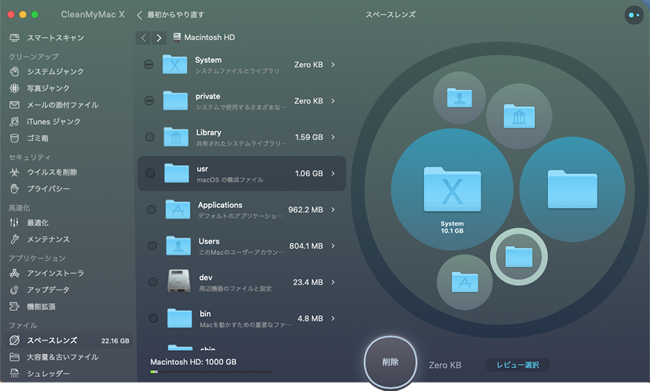Screen dimensions: 650x391
Task: Click Macintosh HD: 1000 GB label
Action: (x=193, y=362)
